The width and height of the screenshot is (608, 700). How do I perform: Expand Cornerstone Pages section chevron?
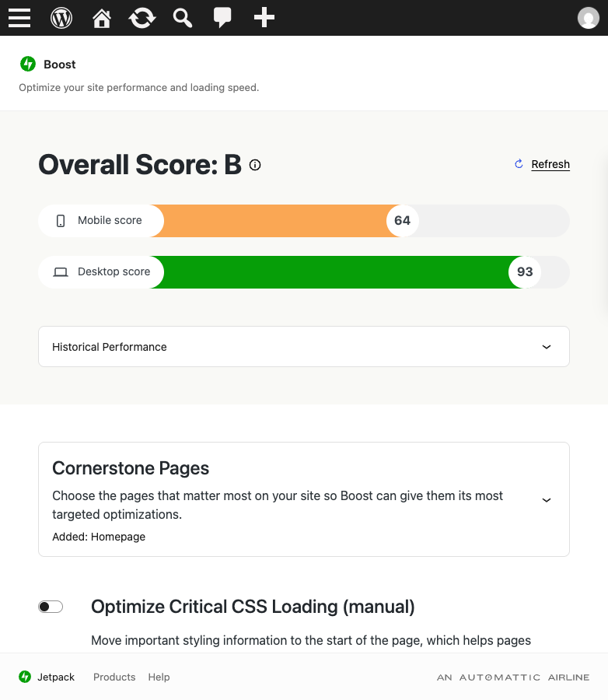547,500
